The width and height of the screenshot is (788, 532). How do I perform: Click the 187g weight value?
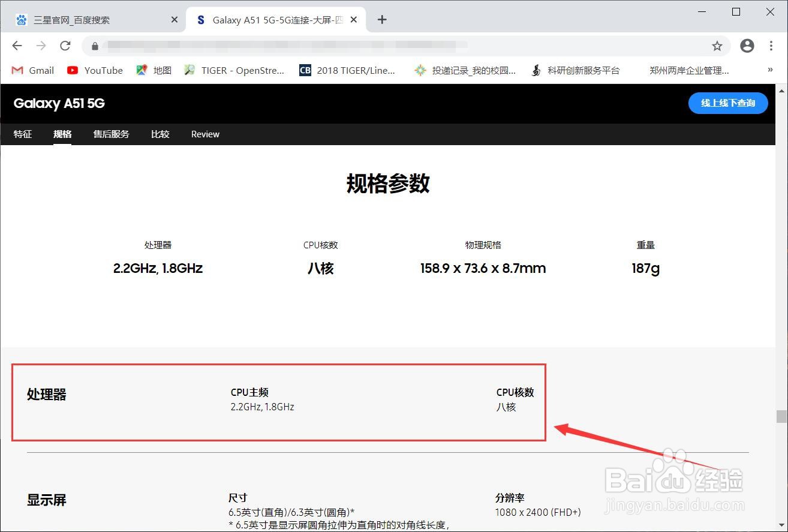645,268
